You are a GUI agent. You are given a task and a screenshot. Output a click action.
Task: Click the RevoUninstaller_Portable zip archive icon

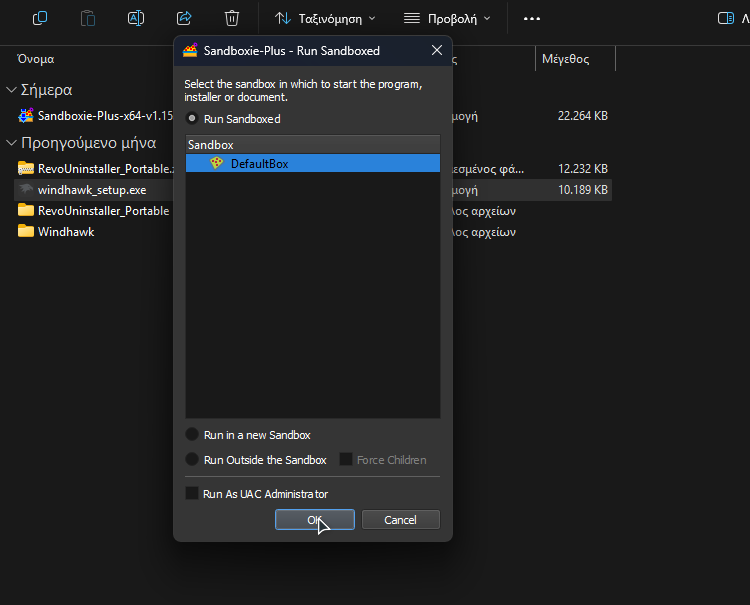26,168
